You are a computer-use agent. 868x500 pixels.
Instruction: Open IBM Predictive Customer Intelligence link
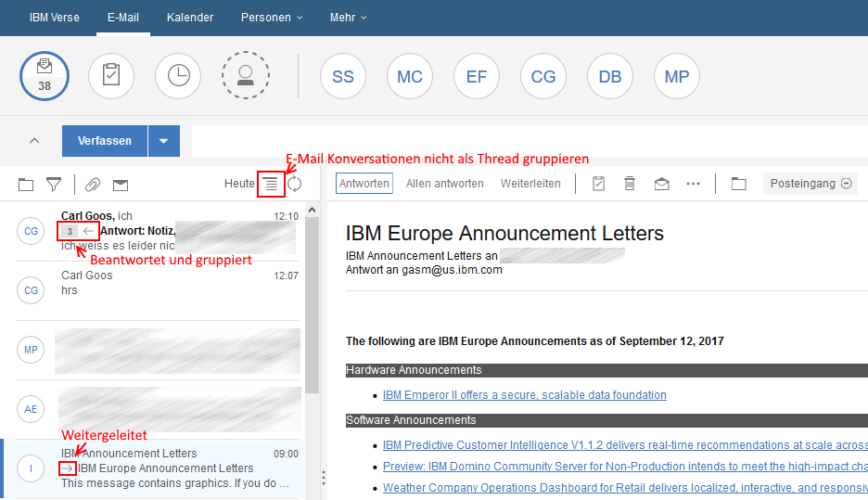[625, 444]
